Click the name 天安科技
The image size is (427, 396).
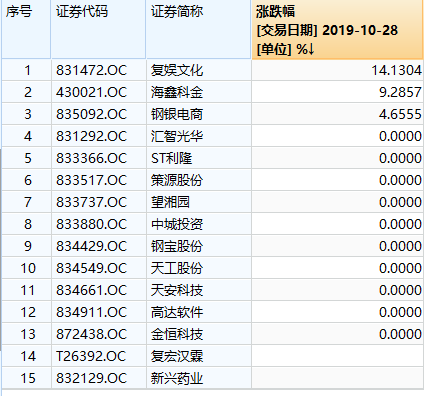177,290
